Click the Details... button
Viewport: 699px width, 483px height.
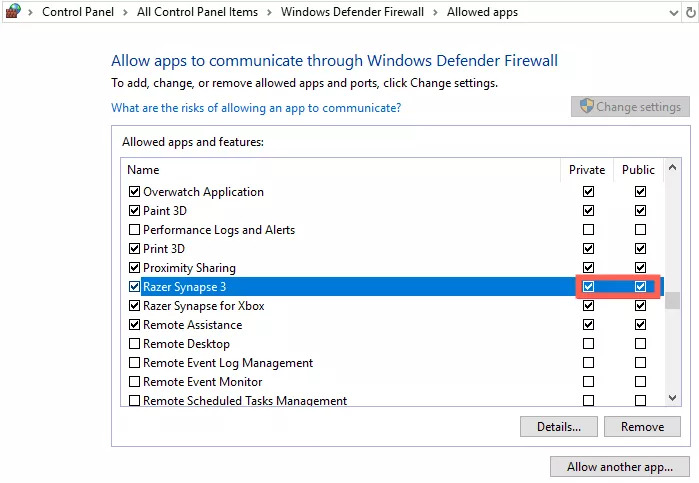pos(559,427)
